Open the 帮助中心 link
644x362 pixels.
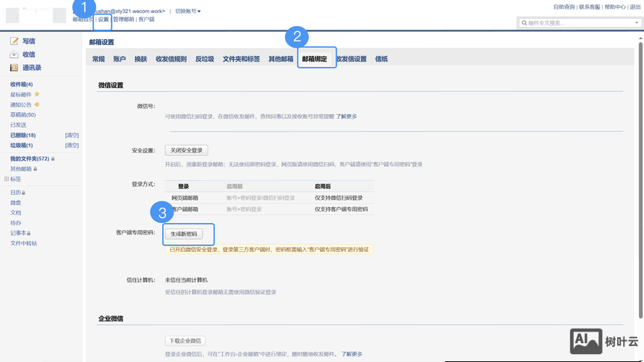[615, 7]
